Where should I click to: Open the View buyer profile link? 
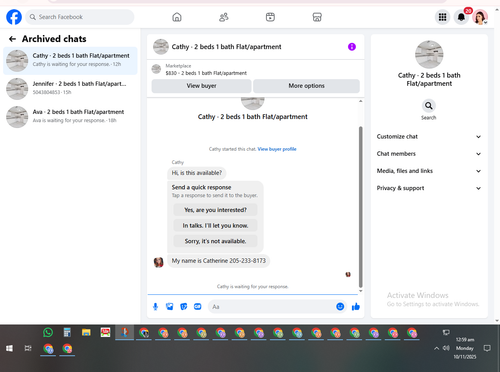click(x=277, y=149)
